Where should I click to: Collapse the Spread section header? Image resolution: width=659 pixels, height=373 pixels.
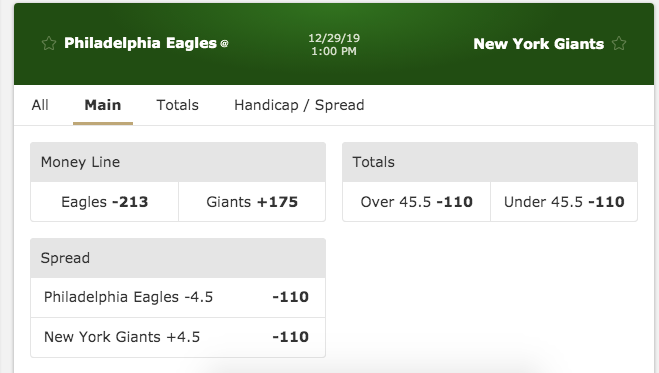(x=178, y=258)
